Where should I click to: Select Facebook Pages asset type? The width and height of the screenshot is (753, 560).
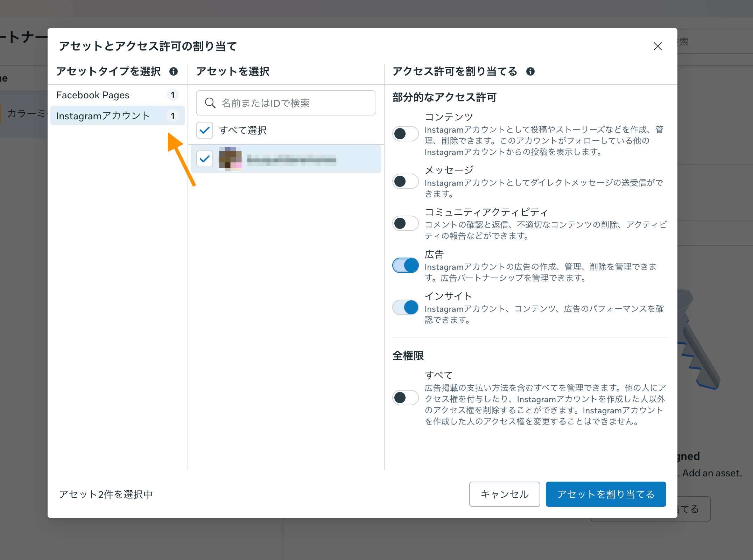(x=93, y=95)
